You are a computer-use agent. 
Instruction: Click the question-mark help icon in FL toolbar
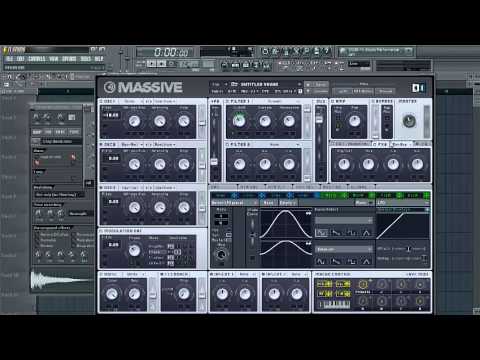(x=327, y=51)
